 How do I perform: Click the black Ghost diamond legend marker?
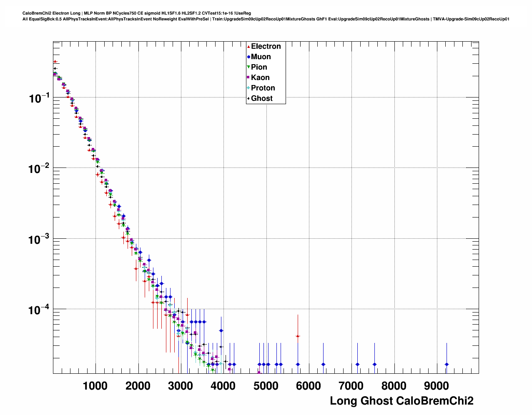[x=248, y=99]
